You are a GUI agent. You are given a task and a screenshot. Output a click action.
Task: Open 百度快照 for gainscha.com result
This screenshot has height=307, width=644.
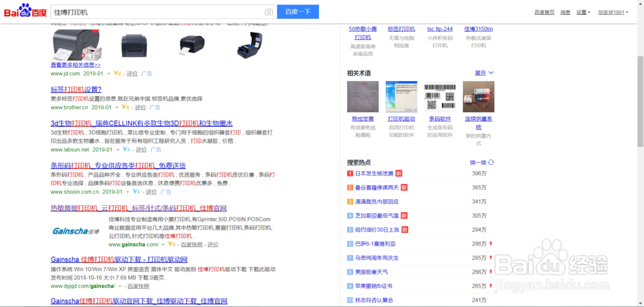tap(192, 245)
